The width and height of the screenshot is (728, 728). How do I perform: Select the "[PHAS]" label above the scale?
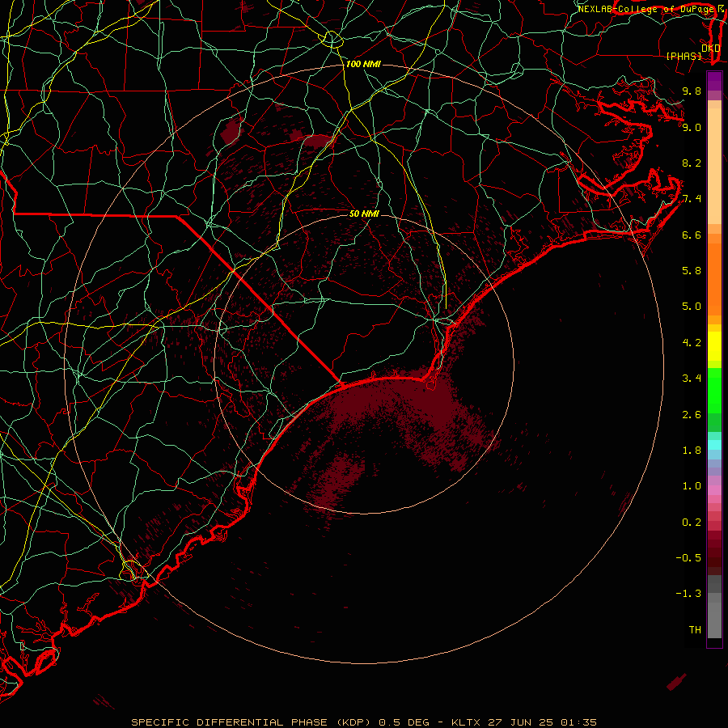tap(684, 56)
